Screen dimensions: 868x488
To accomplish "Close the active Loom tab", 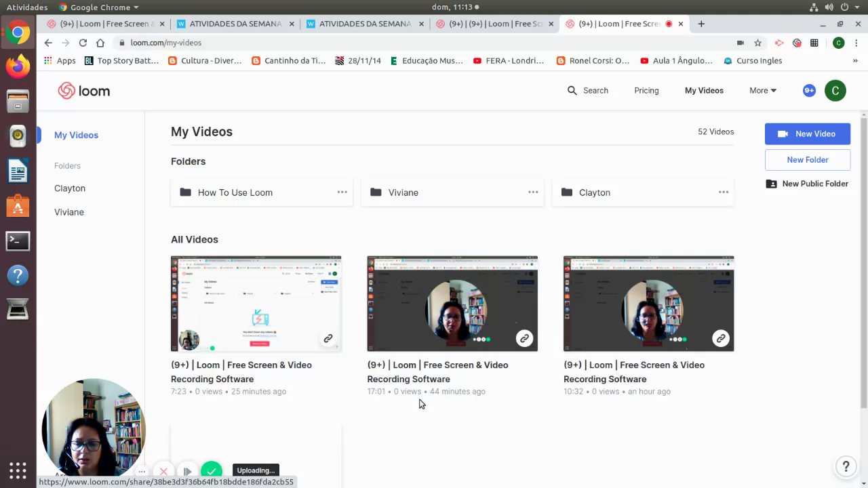I will coord(681,24).
